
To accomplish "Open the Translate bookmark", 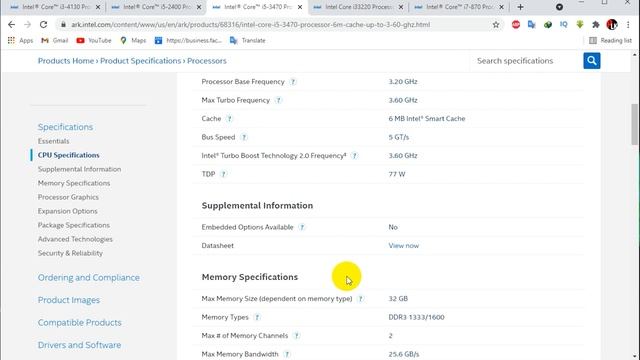I will click(x=248, y=40).
